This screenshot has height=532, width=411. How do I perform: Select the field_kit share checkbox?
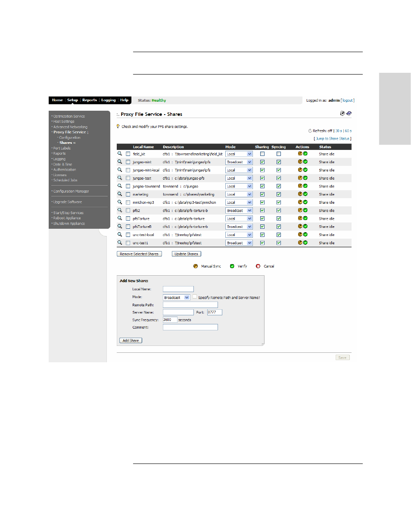point(128,154)
